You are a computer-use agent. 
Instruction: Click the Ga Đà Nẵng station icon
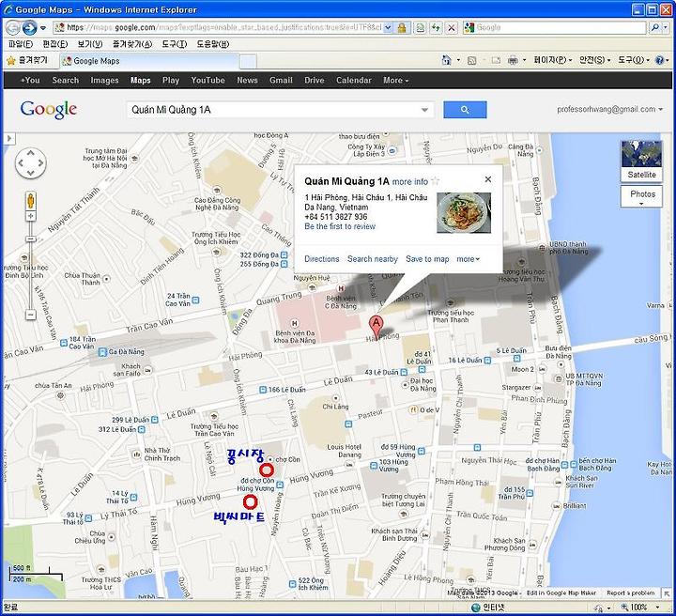[x=102, y=352]
